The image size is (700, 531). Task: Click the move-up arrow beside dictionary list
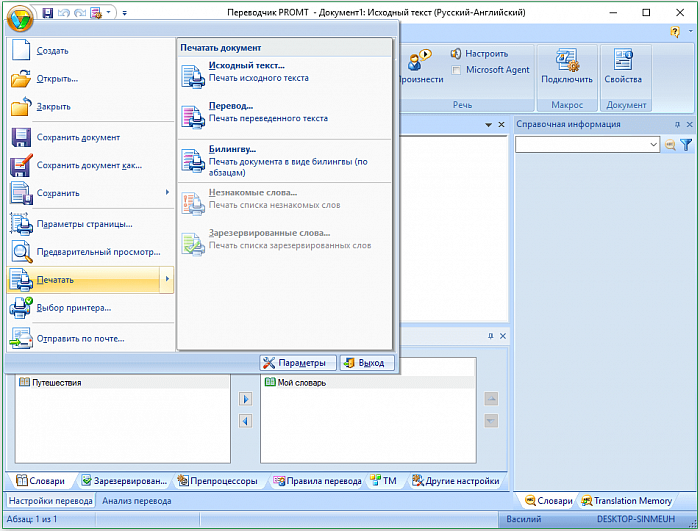[x=491, y=399]
